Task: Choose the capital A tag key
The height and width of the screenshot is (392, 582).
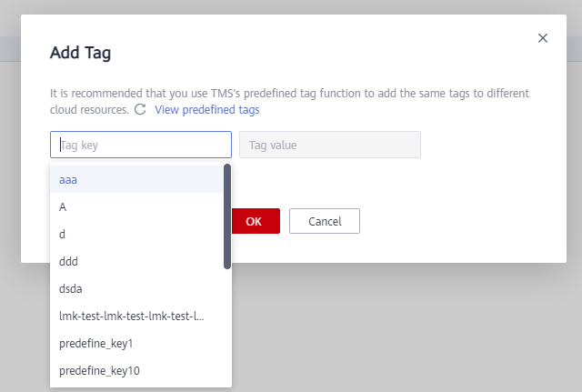Action: click(136, 206)
